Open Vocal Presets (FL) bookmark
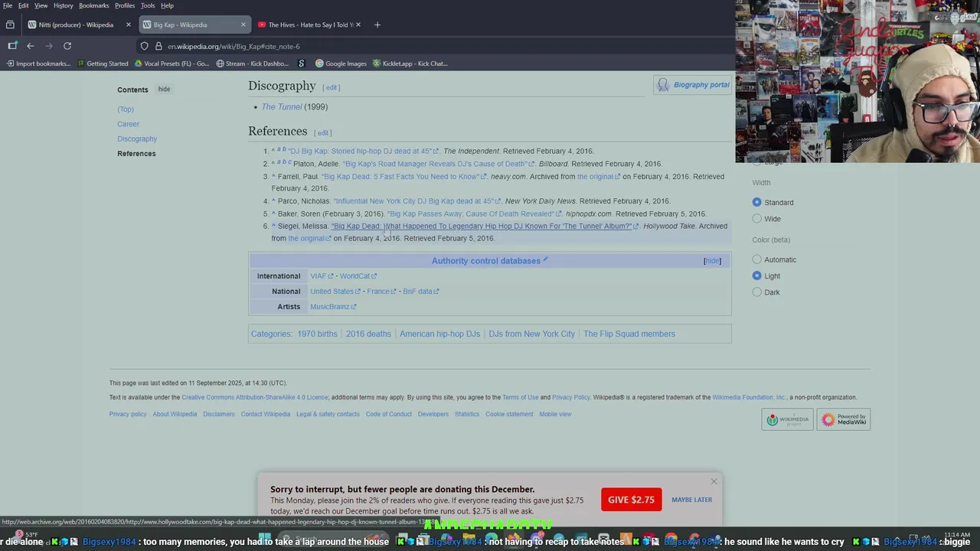980x551 pixels. (x=171, y=64)
